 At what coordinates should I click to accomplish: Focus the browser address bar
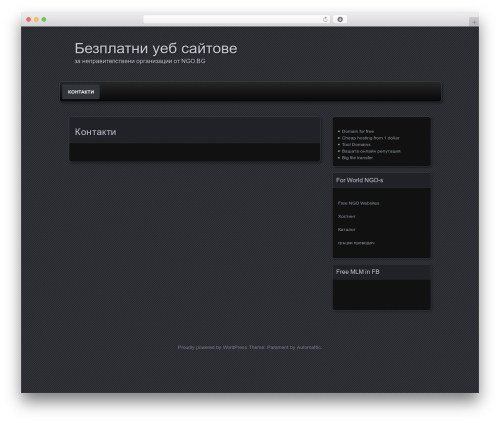pyautogui.click(x=237, y=19)
